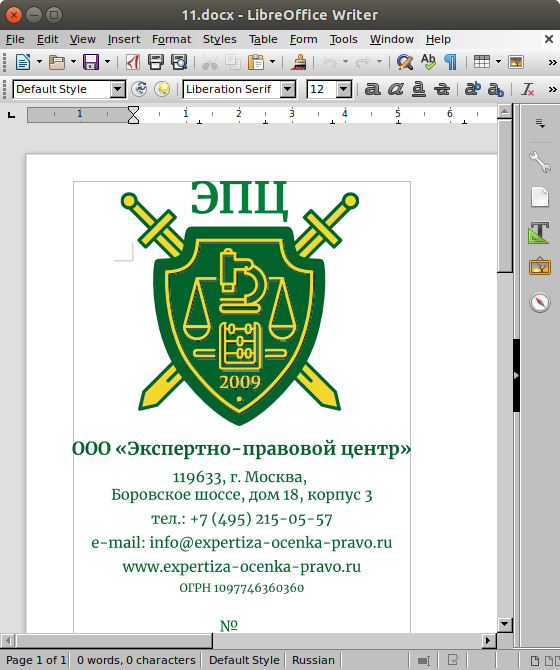Expand New document dropdown arrow
560x670 pixels.
click(x=39, y=62)
